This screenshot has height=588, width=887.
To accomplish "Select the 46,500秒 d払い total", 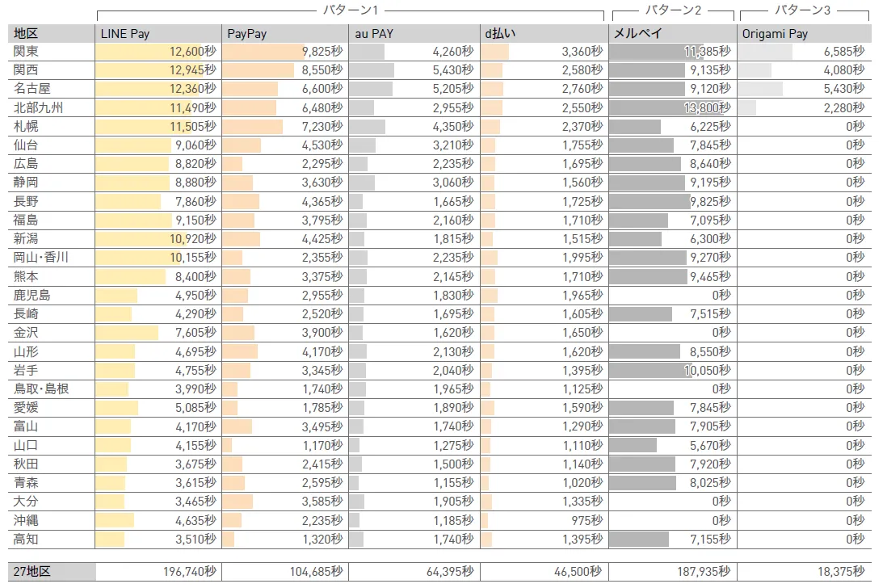I will [x=578, y=572].
